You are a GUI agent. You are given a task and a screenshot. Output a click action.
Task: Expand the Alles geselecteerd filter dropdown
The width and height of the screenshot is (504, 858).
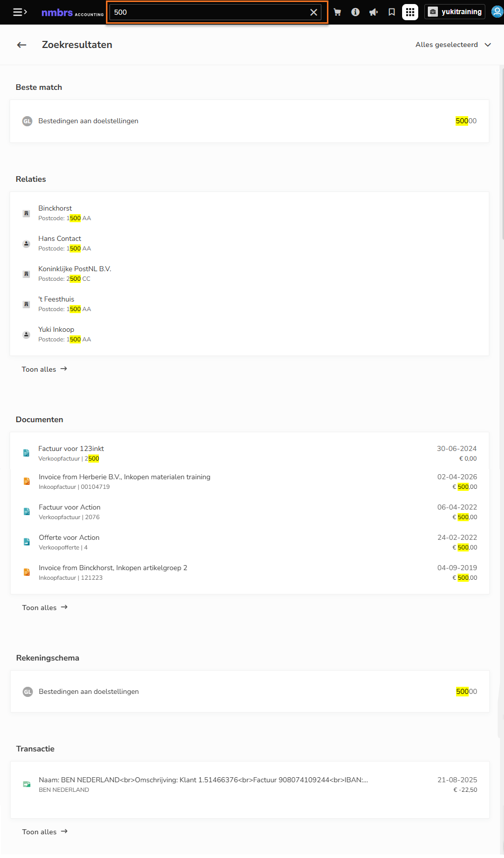[x=453, y=45]
